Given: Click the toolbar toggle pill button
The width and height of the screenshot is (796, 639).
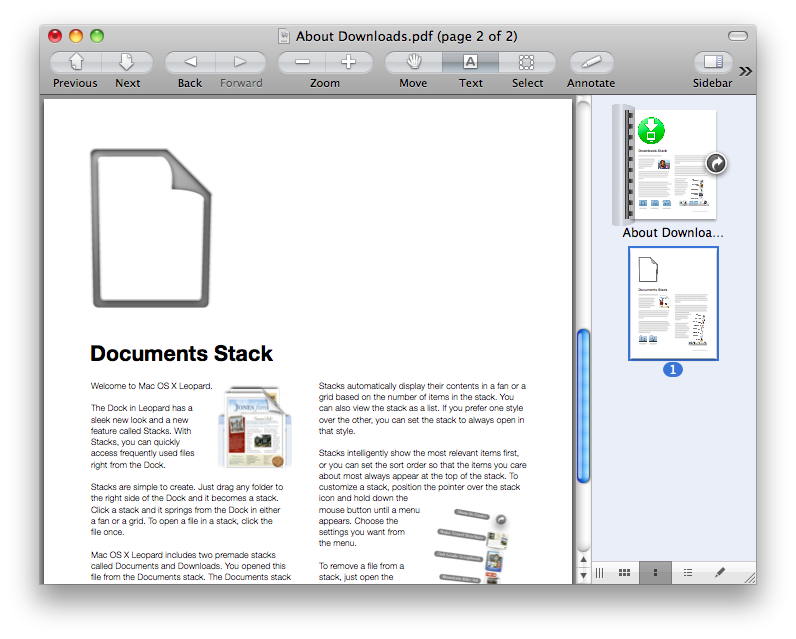Looking at the screenshot, I should (x=738, y=36).
